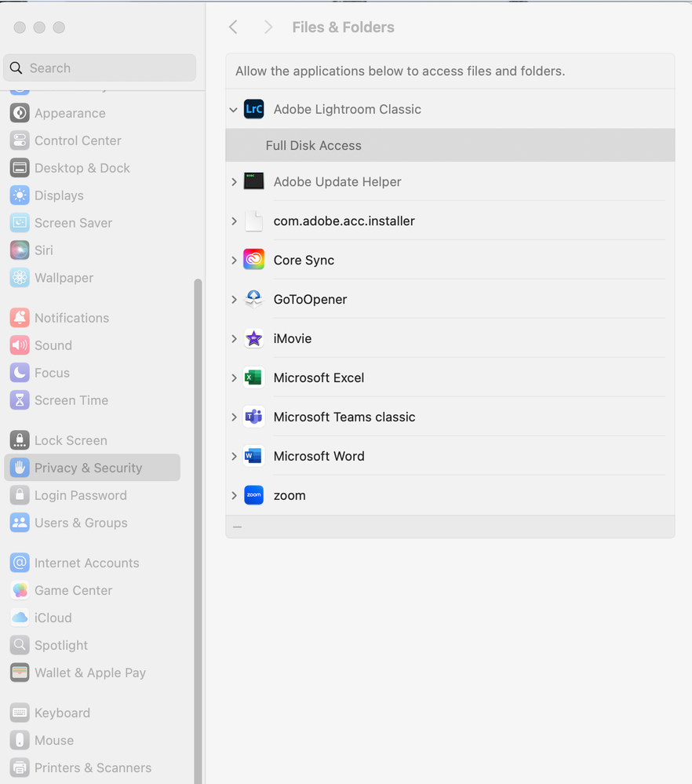The width and height of the screenshot is (692, 784).
Task: Click the Adobe Update Helper terminal icon
Action: pos(253,181)
